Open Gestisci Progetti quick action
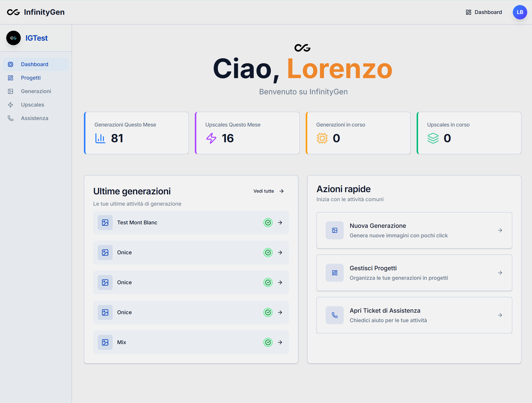Screen dimensions: 532x403 coord(414,273)
